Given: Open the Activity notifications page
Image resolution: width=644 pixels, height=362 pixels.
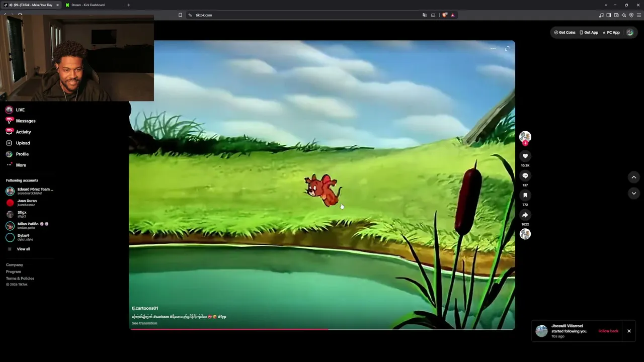Looking at the screenshot, I should pyautogui.click(x=19, y=132).
